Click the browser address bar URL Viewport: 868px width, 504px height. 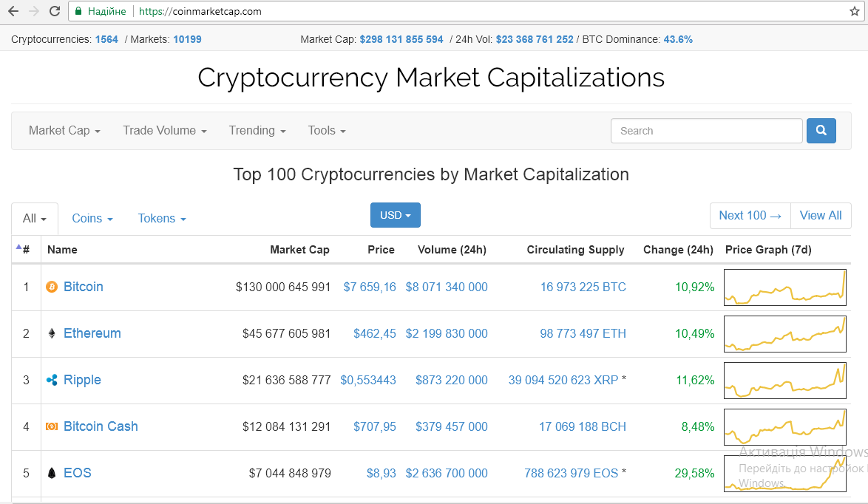click(x=200, y=11)
